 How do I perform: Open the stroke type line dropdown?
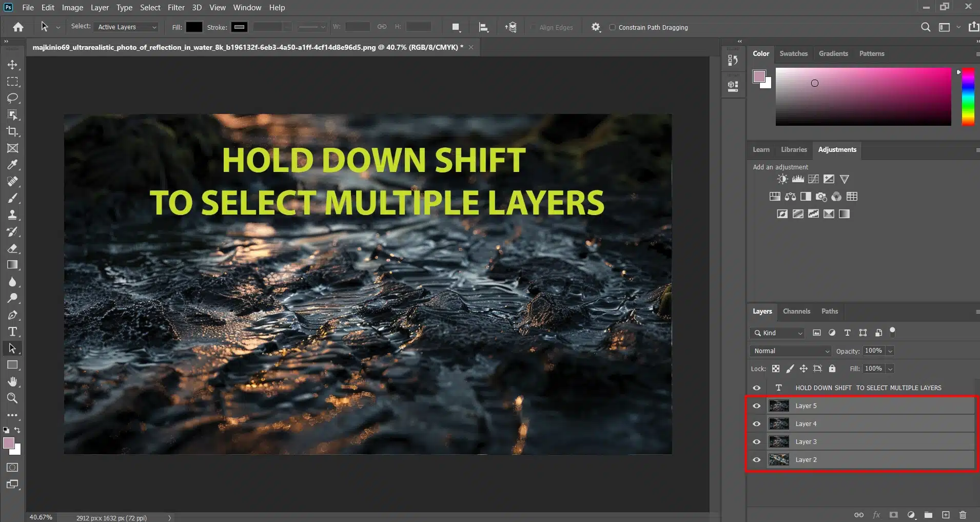312,27
